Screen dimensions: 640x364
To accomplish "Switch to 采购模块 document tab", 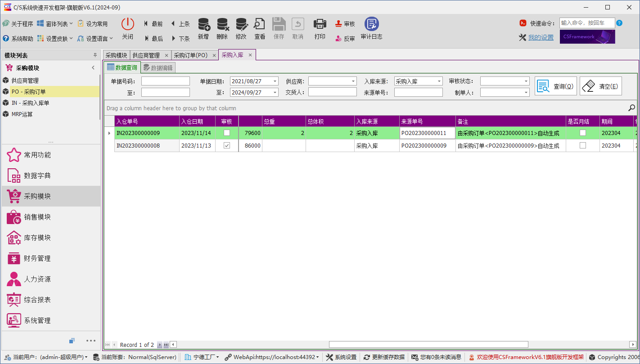I will click(x=116, y=55).
